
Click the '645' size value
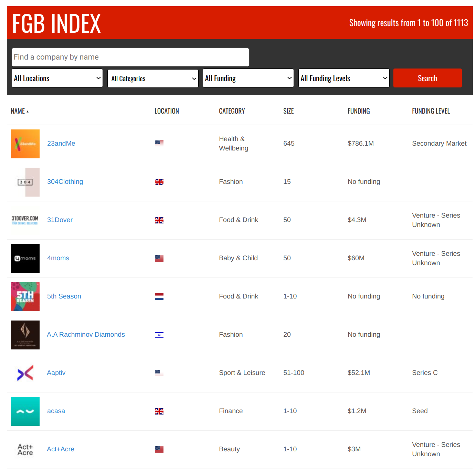coord(289,144)
